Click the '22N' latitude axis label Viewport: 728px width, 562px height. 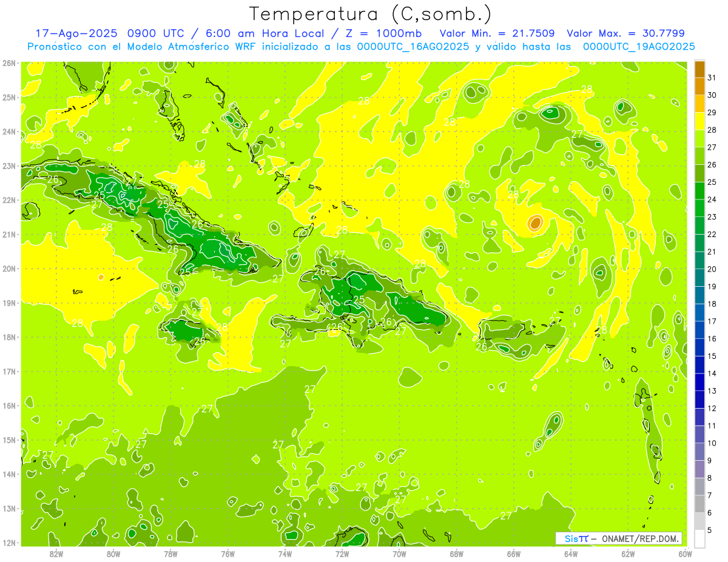pyautogui.click(x=9, y=200)
